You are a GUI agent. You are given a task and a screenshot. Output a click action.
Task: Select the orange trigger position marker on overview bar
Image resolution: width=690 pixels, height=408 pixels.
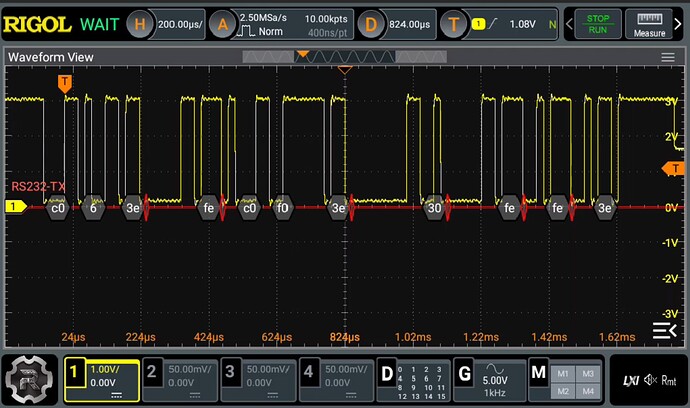pyautogui.click(x=302, y=54)
